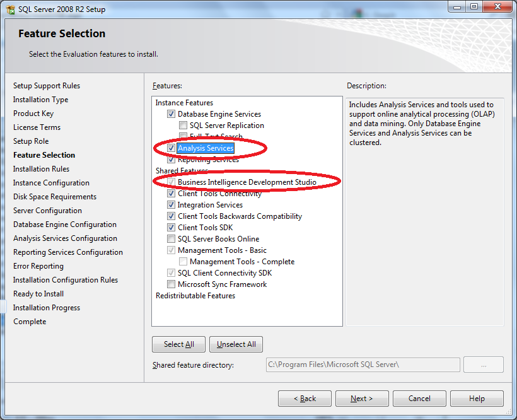Select Server Configuration step
The height and width of the screenshot is (420, 517).
coord(47,211)
